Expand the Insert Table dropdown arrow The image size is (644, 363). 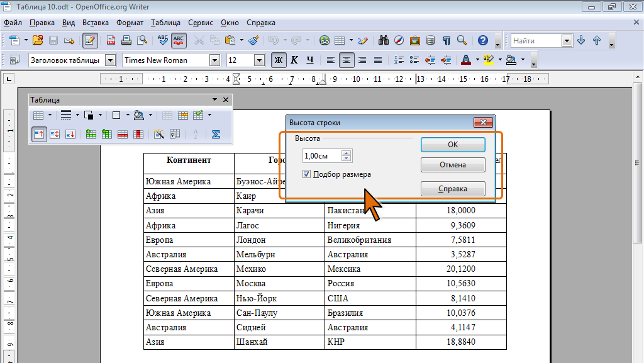point(351,40)
